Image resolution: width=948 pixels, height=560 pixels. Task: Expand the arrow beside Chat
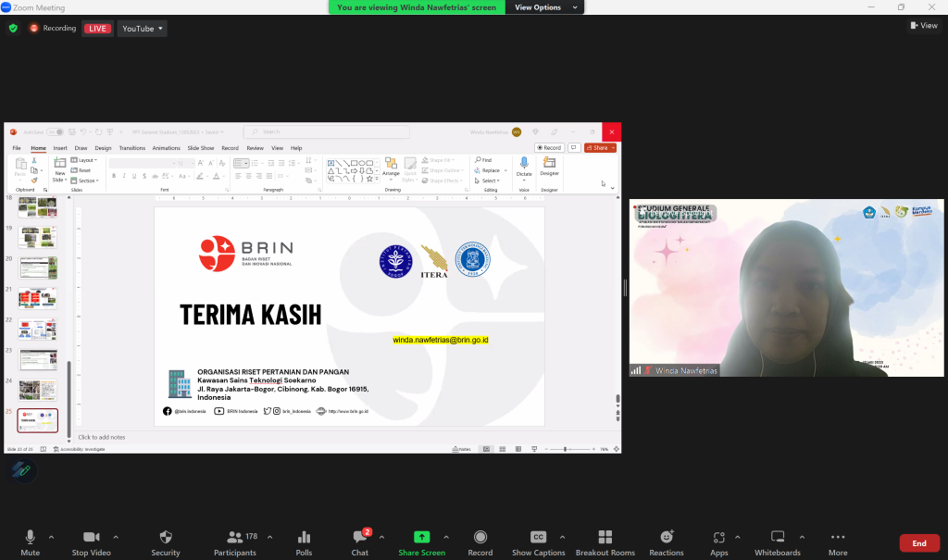[381, 537]
